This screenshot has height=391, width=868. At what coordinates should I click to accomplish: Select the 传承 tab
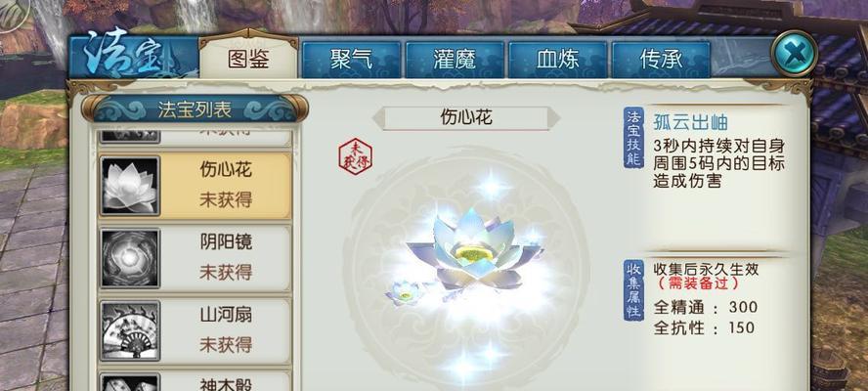point(661,60)
